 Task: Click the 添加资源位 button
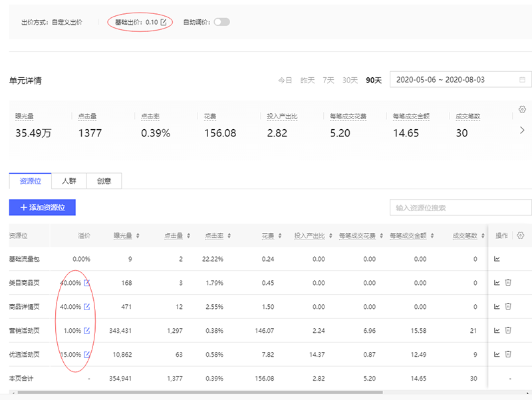coord(43,208)
